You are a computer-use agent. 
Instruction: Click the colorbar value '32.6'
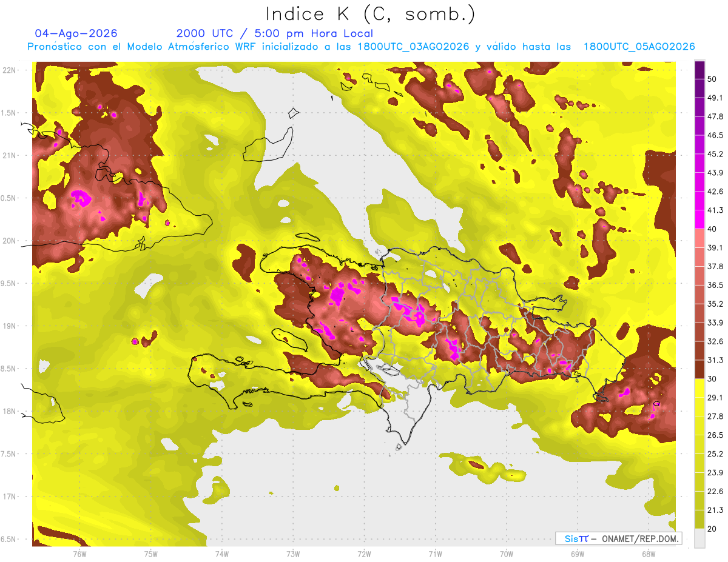click(x=715, y=341)
